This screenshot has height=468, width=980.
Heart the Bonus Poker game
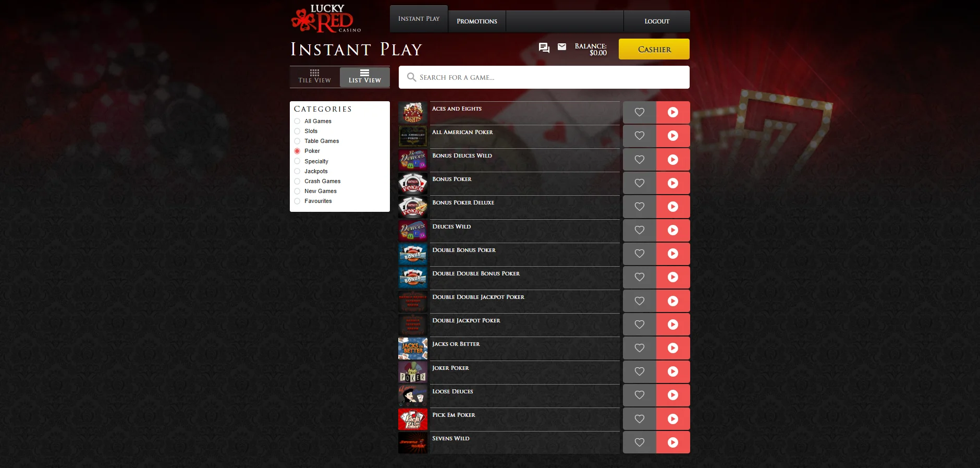pos(640,183)
